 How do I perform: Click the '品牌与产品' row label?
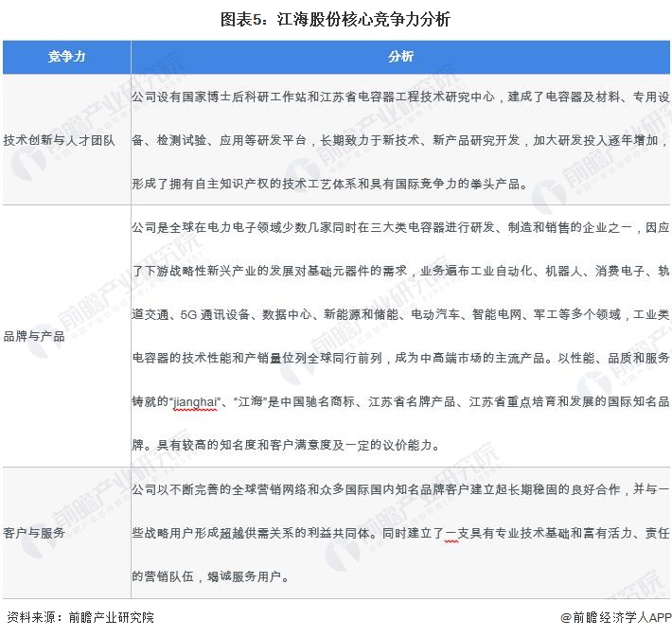point(34,336)
